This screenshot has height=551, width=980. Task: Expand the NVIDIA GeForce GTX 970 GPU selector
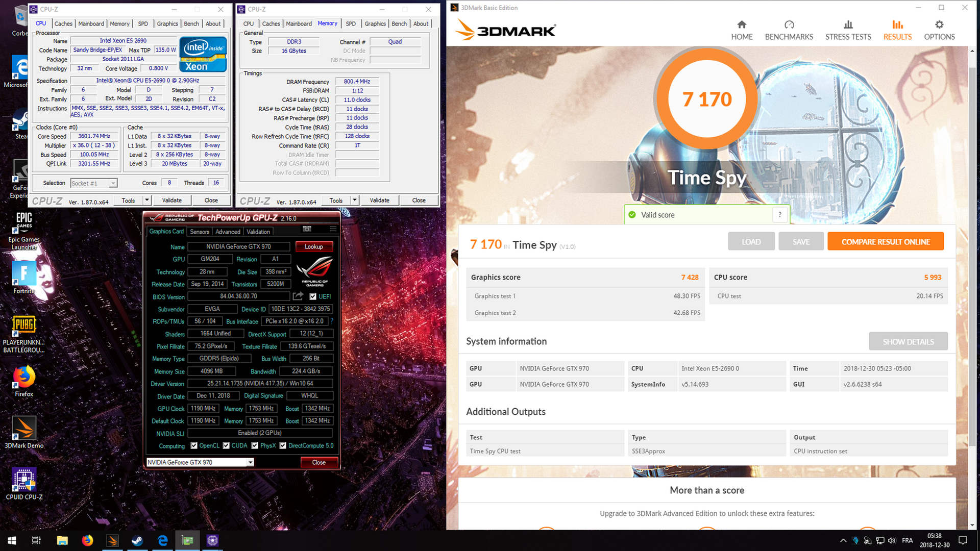click(x=250, y=462)
